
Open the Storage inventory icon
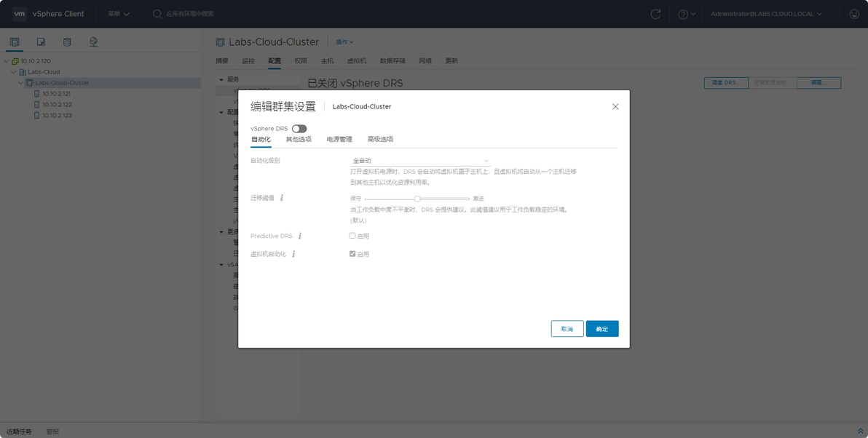[x=67, y=42]
